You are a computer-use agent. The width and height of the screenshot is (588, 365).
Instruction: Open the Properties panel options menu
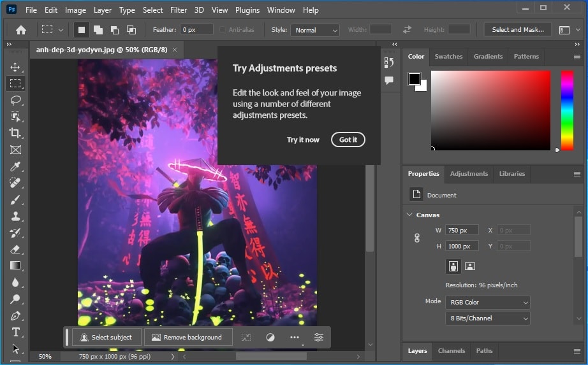click(577, 174)
